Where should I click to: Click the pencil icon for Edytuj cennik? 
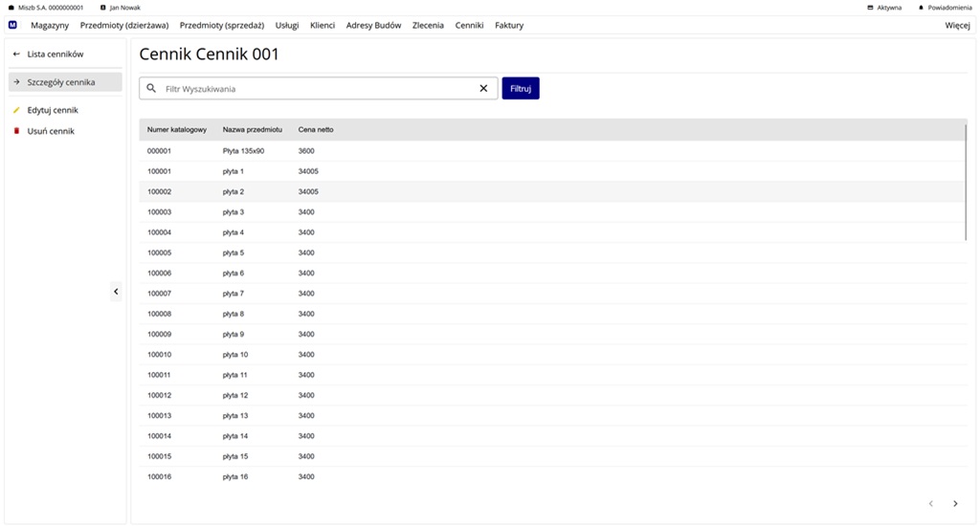(16, 110)
